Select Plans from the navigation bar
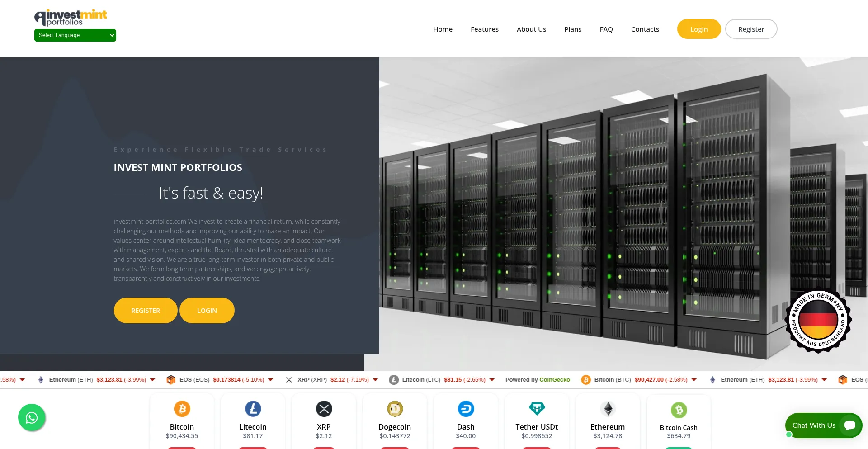This screenshot has height=449, width=868. pos(572,29)
